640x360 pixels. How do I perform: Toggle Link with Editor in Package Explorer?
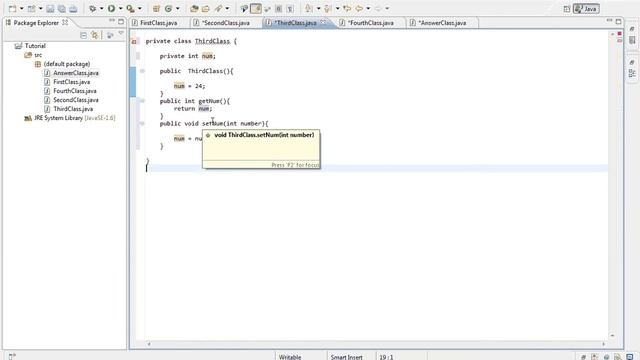95,36
